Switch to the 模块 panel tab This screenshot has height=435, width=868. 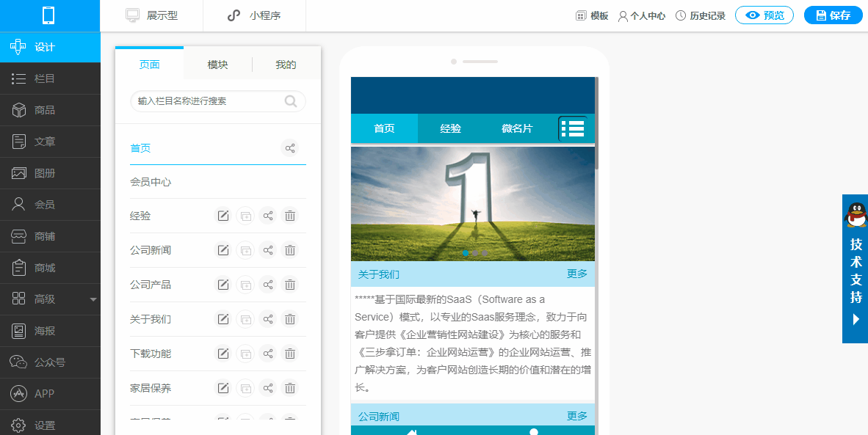pyautogui.click(x=217, y=65)
